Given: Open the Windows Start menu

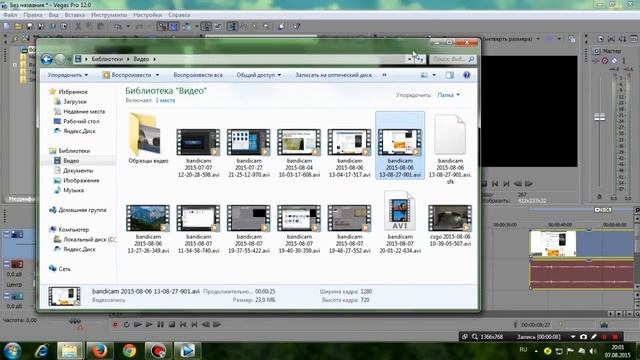Looking at the screenshot, I should coord(12,351).
